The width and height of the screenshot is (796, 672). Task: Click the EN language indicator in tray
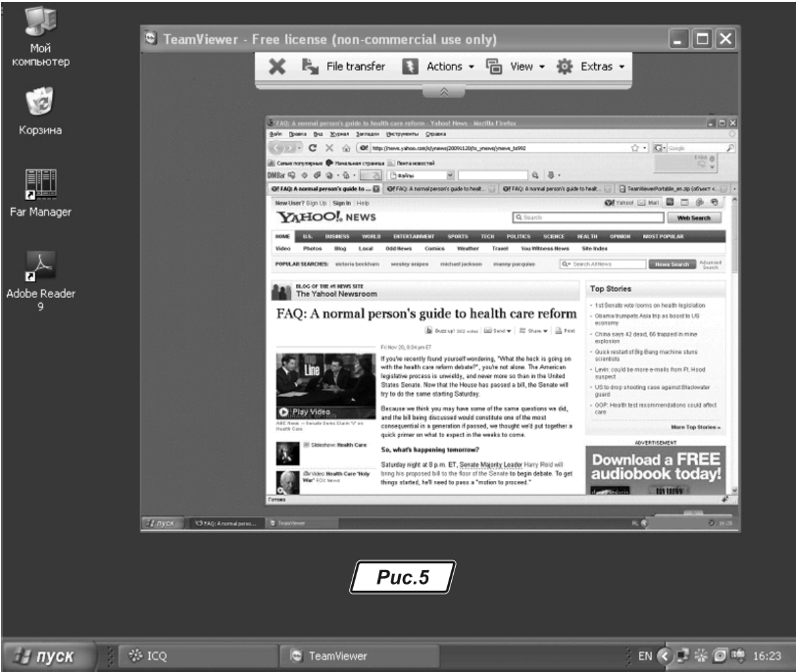click(644, 654)
